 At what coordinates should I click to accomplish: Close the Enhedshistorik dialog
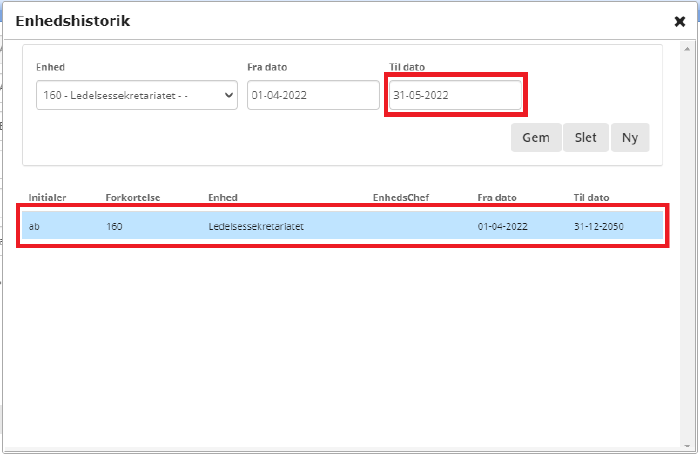(680, 21)
